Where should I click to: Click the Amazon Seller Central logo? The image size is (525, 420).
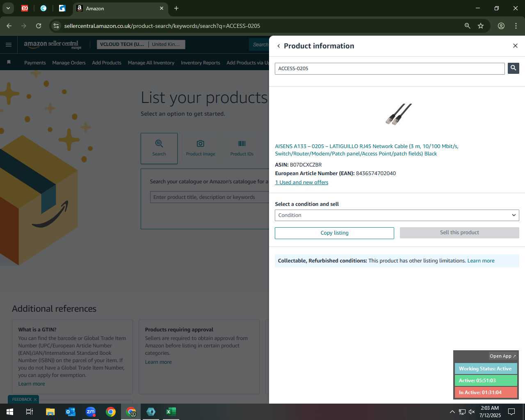coord(52,45)
